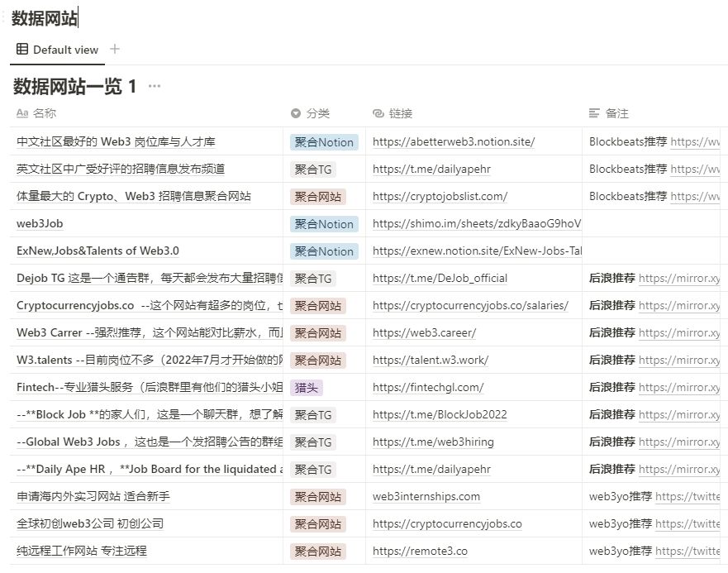
Task: Open https://cryptocurrencyjobs.co link in 全球初创 row
Action: [447, 524]
